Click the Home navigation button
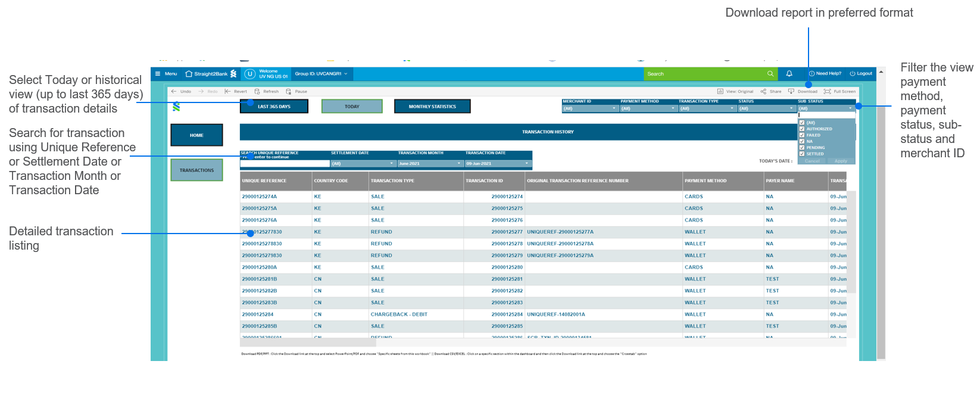This screenshot has height=420, width=980. pyautogui.click(x=196, y=135)
